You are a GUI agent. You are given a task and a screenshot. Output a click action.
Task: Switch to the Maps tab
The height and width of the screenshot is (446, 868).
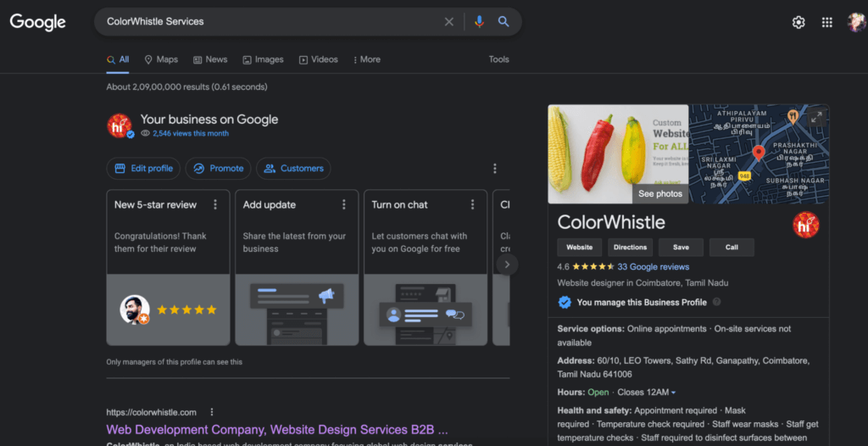coord(161,59)
